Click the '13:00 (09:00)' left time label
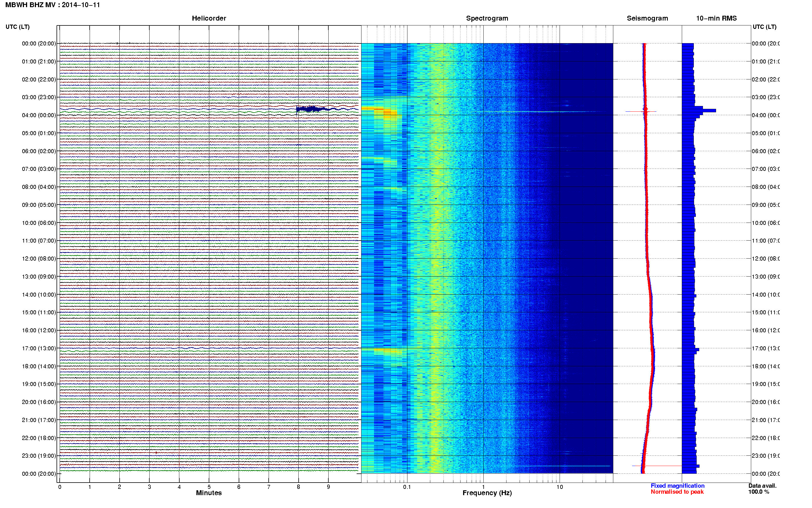 [39, 277]
